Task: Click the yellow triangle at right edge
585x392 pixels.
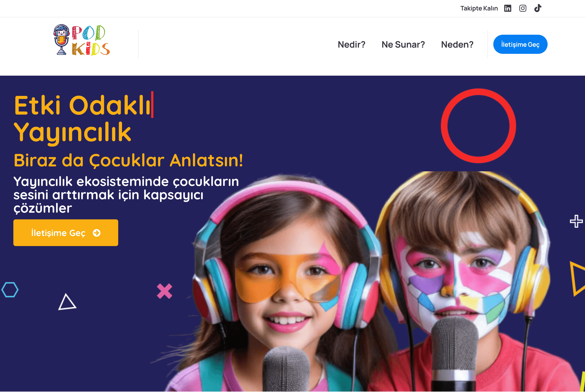Action: click(x=577, y=279)
